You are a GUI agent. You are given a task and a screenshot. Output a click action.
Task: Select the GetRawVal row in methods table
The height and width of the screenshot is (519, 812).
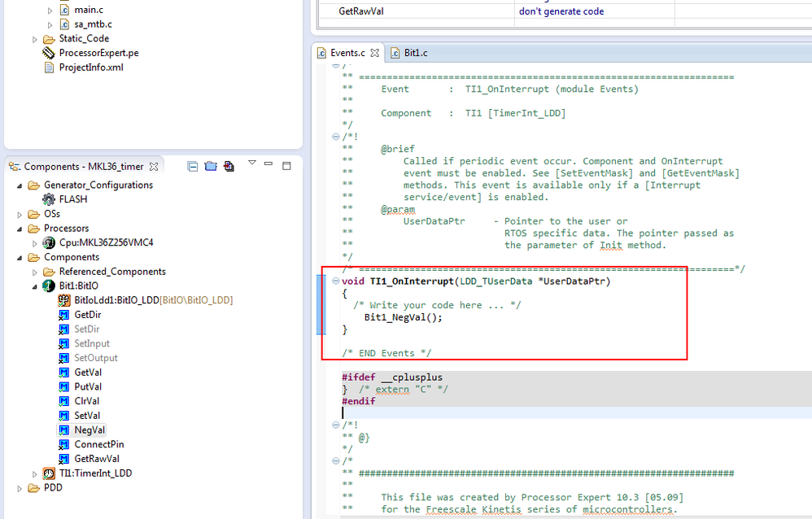pyautogui.click(x=565, y=11)
